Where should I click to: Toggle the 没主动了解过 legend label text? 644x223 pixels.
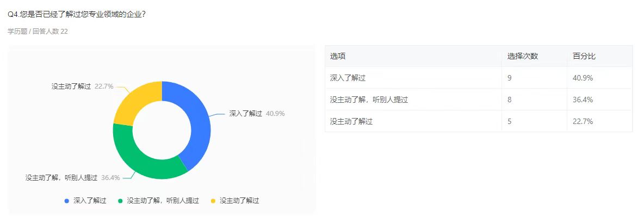tap(239, 201)
